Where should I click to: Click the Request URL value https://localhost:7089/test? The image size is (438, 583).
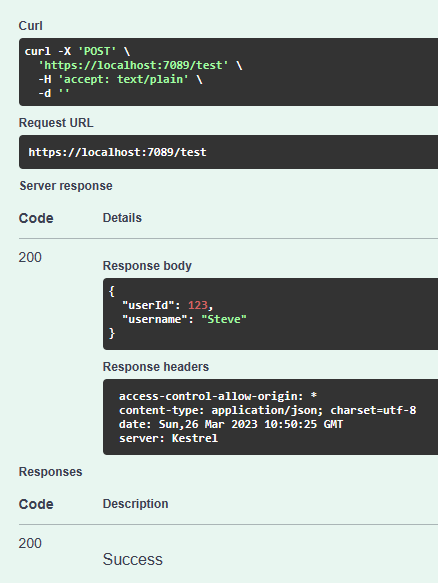[x=117, y=152]
